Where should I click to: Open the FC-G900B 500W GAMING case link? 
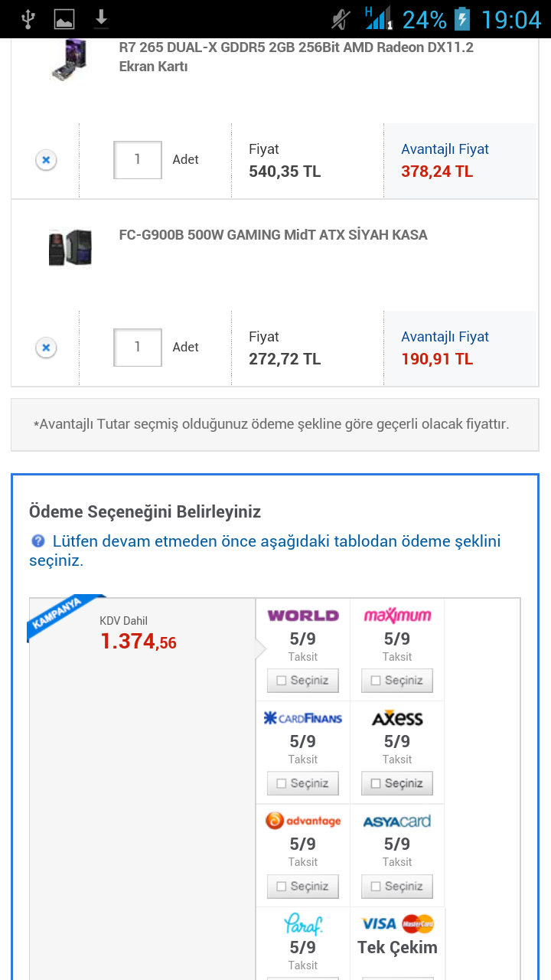click(x=273, y=235)
